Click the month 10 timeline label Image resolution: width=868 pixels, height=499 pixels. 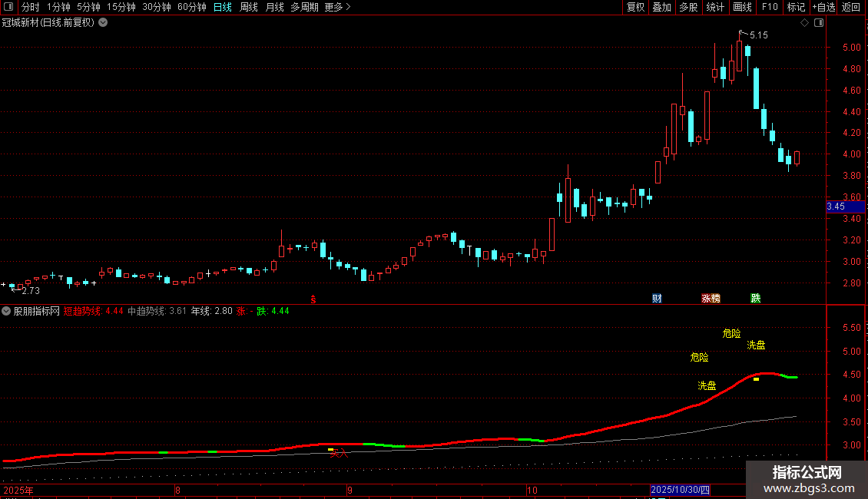point(532,490)
